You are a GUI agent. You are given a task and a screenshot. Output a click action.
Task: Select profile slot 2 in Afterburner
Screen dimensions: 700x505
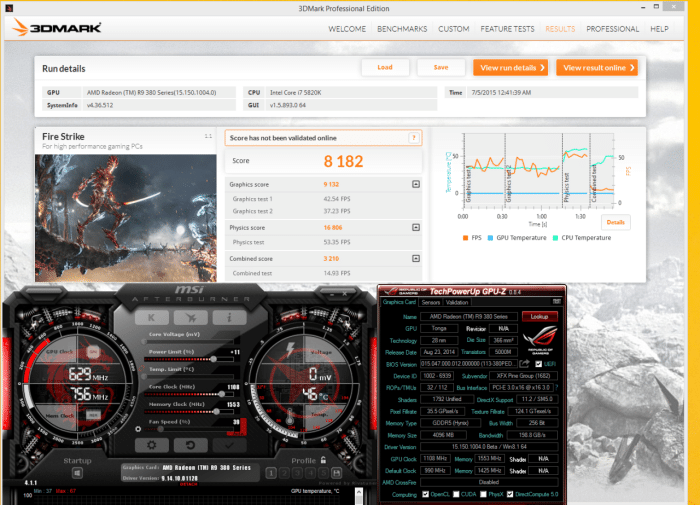[x=284, y=473]
